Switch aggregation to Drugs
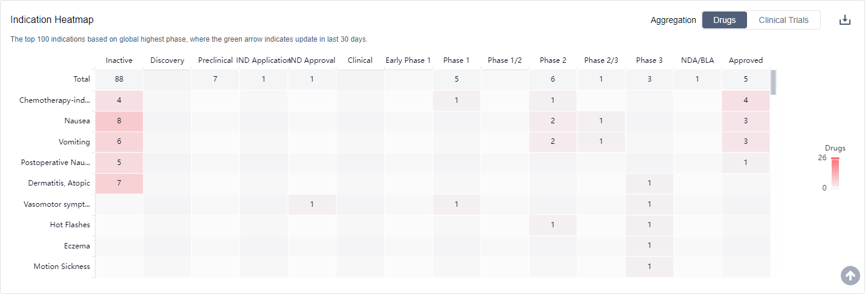Screen dimensions: 868x298 [x=724, y=20]
